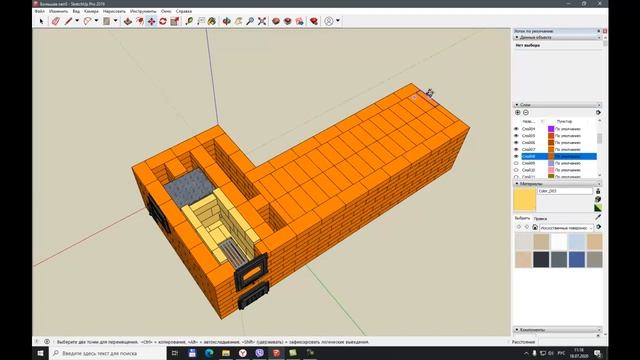Select the Pan hand tool
The height and width of the screenshot is (360, 640).
tap(238, 21)
